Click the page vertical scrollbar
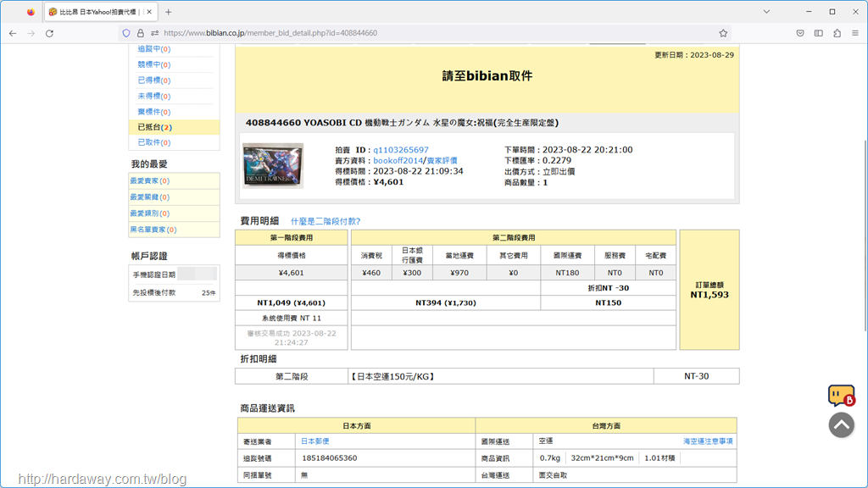The height and width of the screenshot is (488, 868). pyautogui.click(x=865, y=236)
